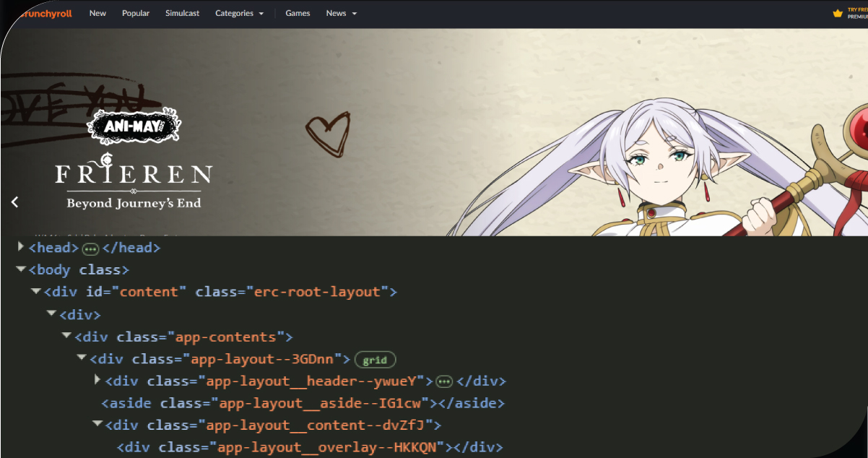The image size is (868, 458).
Task: Expand the head element node
Action: pos(21,247)
